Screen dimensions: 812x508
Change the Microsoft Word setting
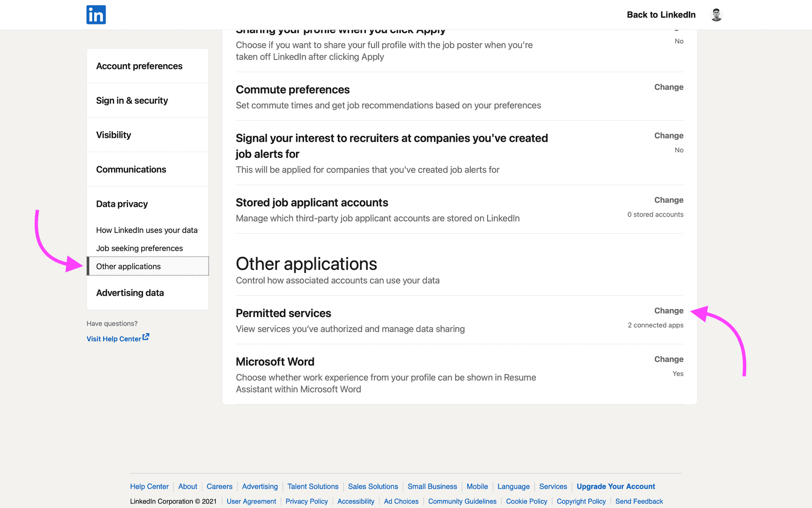(x=669, y=359)
